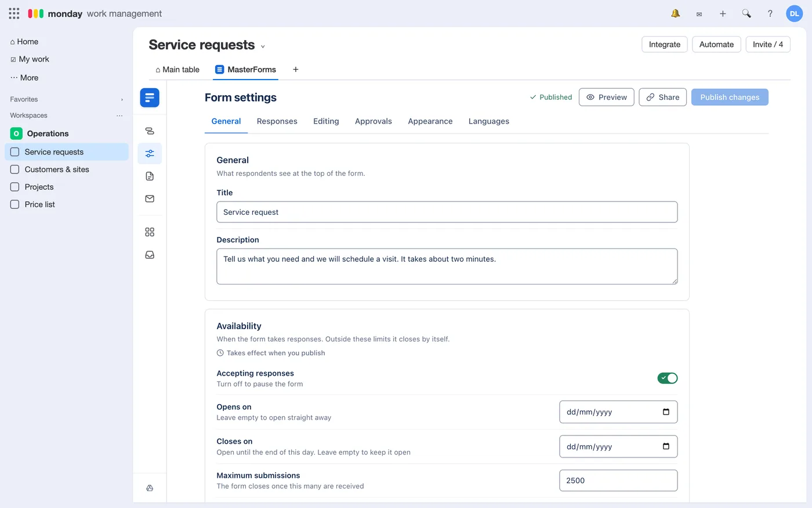Add a new board view tab
This screenshot has width=812, height=508.
pos(296,70)
